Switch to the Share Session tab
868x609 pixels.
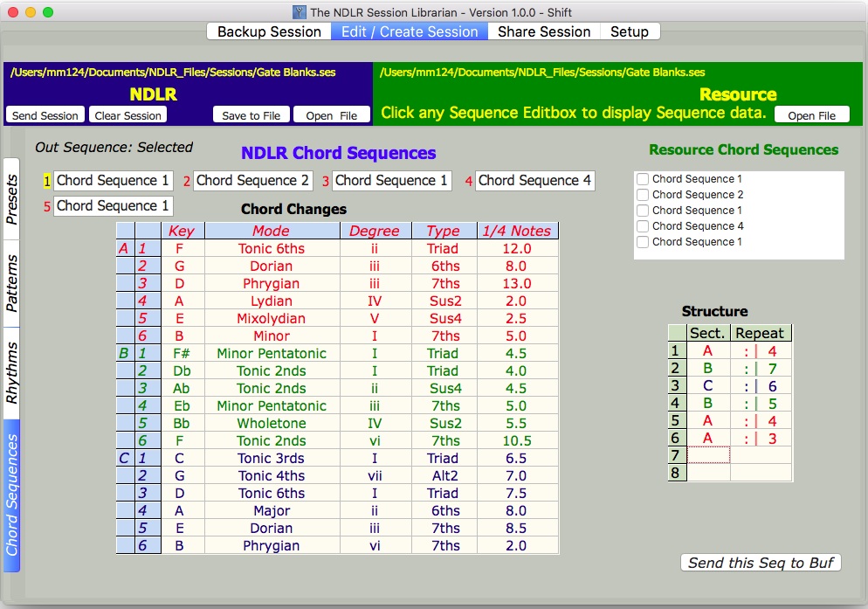coord(543,31)
